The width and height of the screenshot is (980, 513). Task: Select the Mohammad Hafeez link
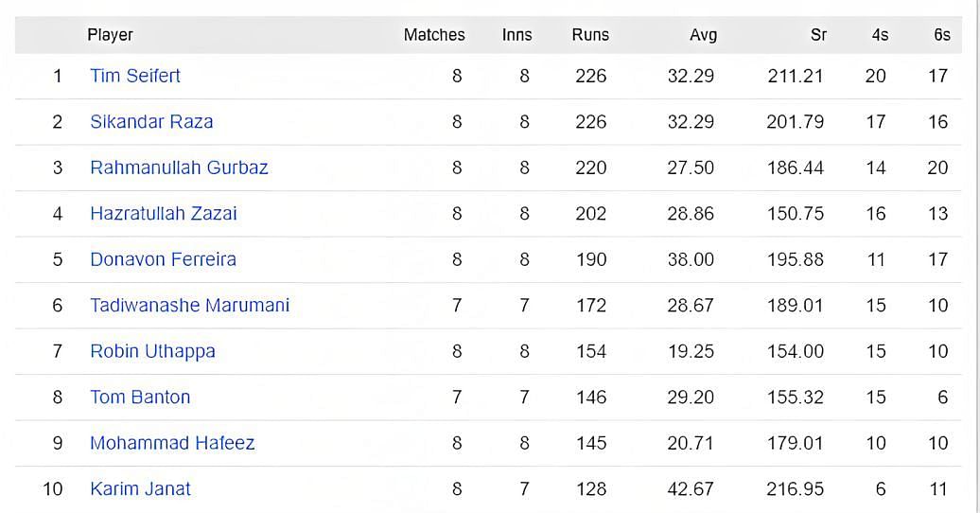point(172,443)
